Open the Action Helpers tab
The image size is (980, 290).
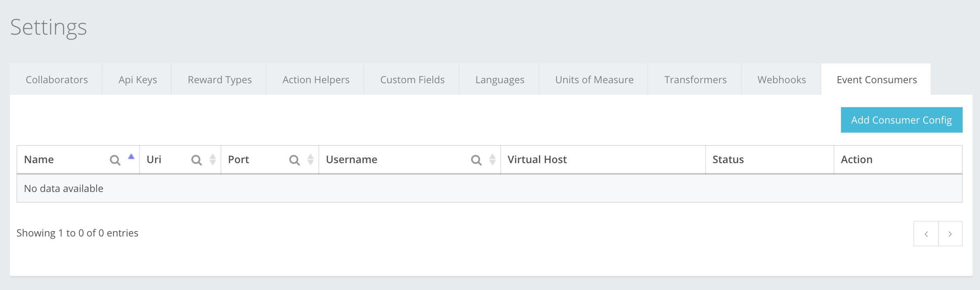[x=316, y=80]
